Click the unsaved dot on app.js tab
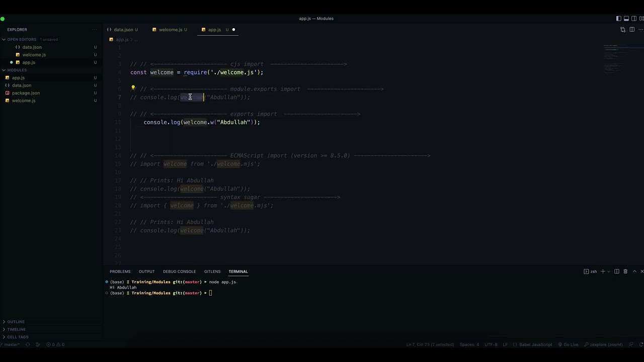Image resolution: width=644 pixels, height=362 pixels. click(x=233, y=30)
